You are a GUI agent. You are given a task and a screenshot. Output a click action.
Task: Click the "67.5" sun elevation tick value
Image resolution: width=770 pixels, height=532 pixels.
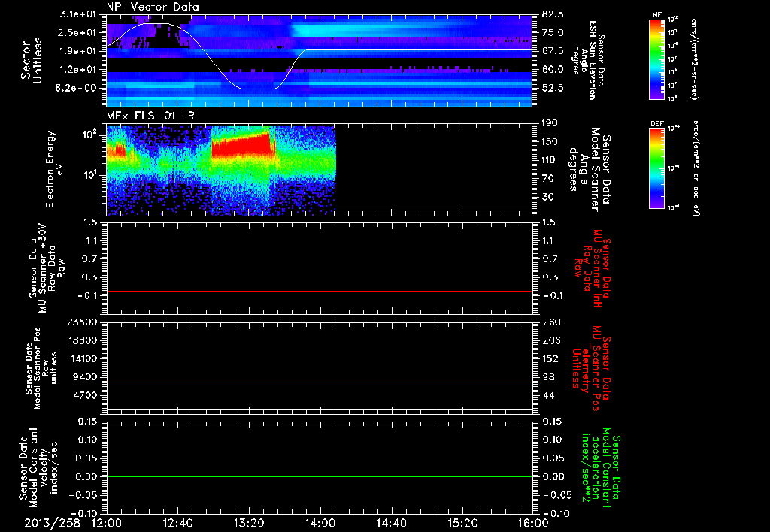pos(553,51)
